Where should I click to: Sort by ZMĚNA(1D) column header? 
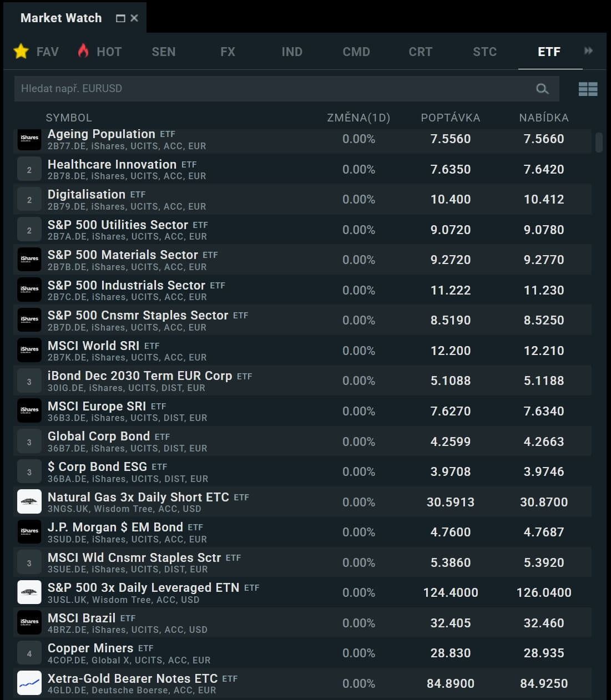[358, 118]
